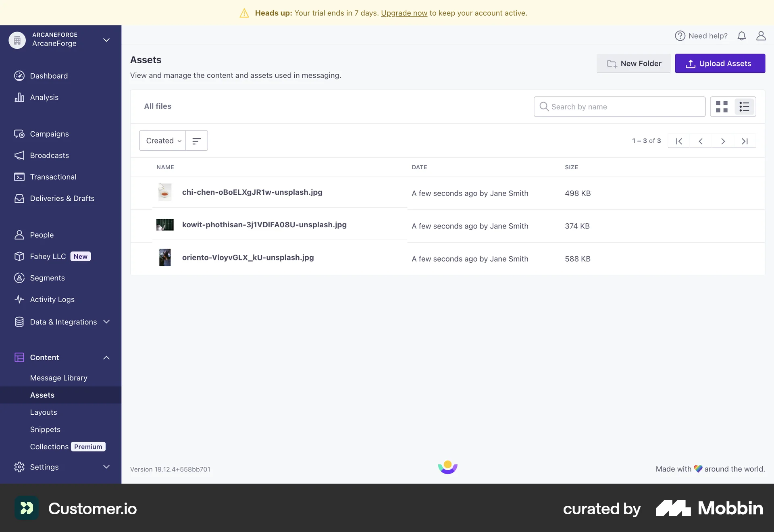
Task: Toggle list view for assets
Action: (745, 106)
